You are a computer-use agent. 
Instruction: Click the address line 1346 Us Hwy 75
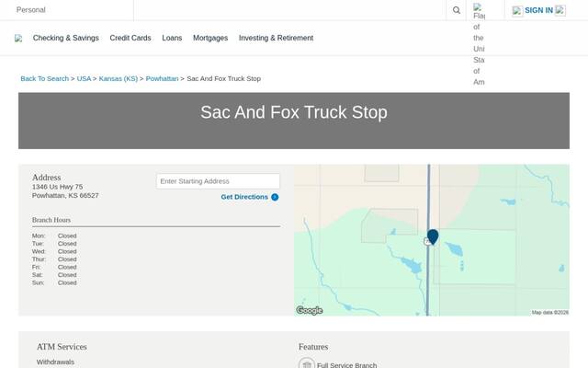click(x=57, y=187)
